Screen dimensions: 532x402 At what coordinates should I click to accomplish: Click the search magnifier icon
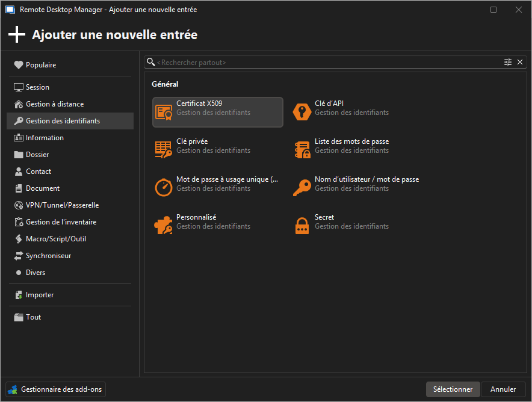pos(150,62)
